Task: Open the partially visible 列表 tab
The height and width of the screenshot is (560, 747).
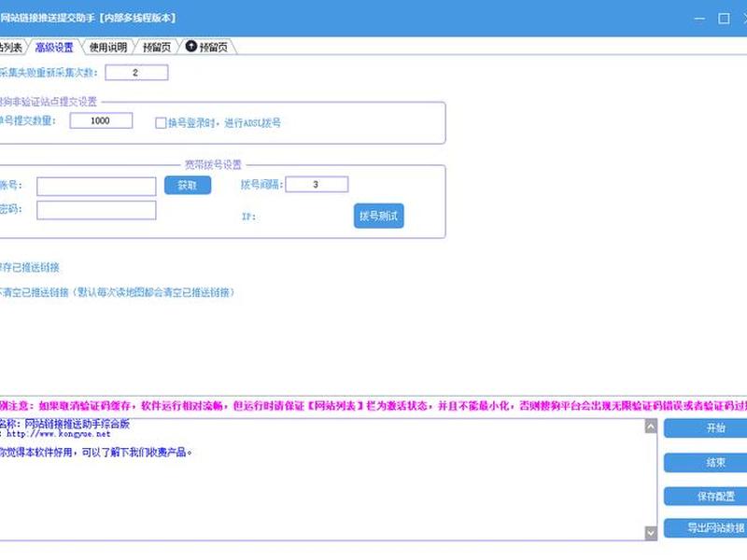Action: coord(10,48)
